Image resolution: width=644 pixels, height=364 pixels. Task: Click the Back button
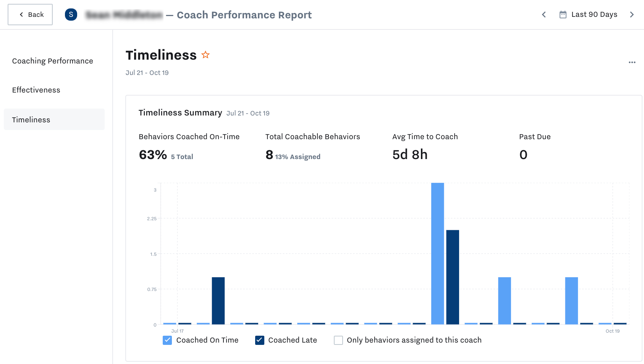30,14
